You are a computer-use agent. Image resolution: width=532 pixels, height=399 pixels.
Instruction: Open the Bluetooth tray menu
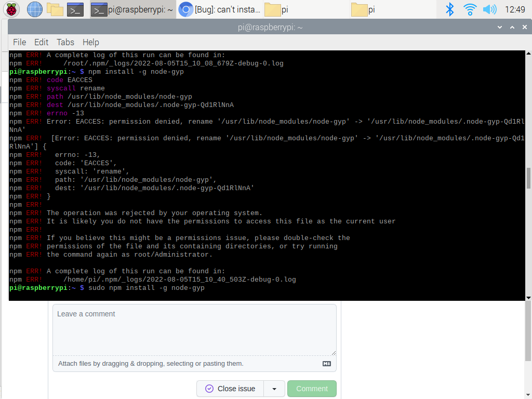[x=449, y=9]
